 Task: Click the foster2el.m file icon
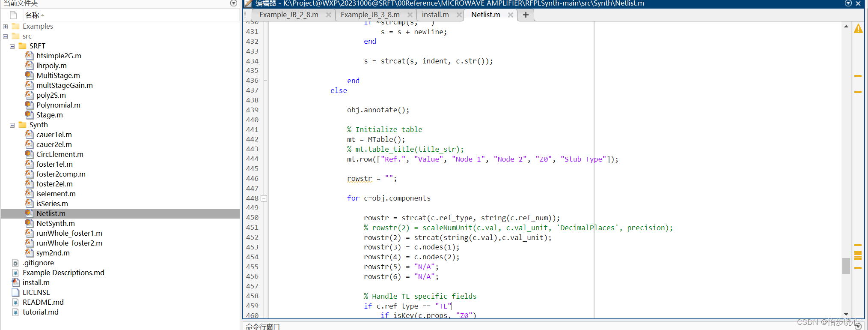point(29,184)
